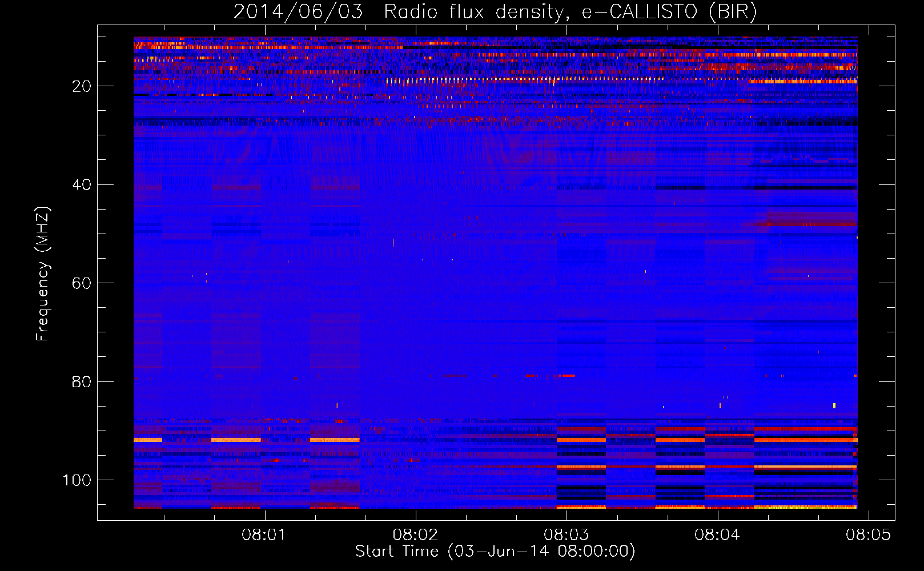This screenshot has height=571, width=924.
Task: Click the 100 MHz frequency tick label
Action: click(x=77, y=480)
